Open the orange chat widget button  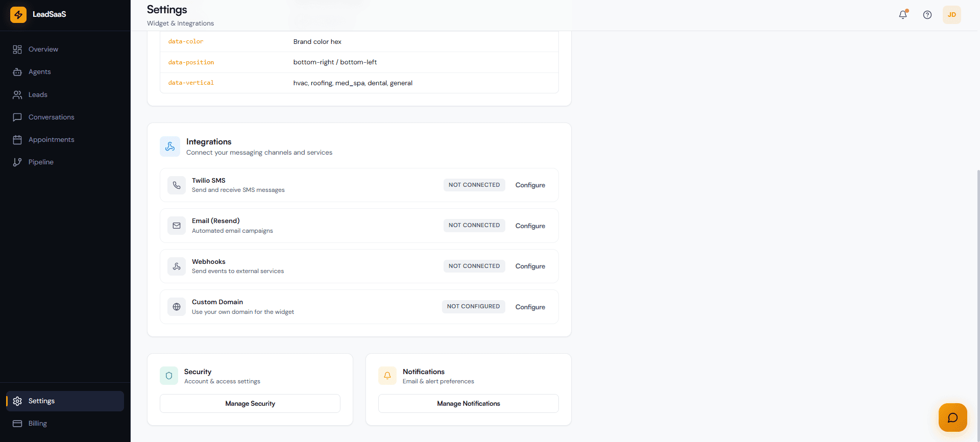coord(953,418)
